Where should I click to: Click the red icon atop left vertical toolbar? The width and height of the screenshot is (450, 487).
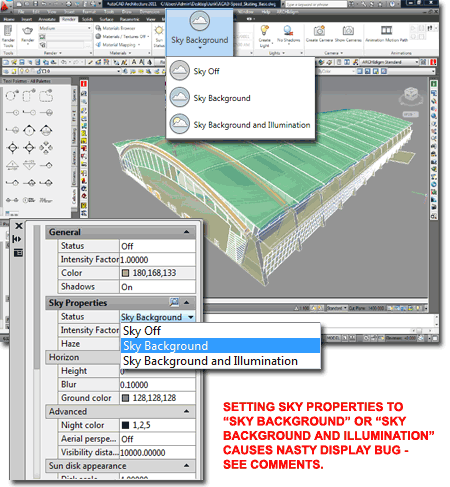tap(84, 84)
